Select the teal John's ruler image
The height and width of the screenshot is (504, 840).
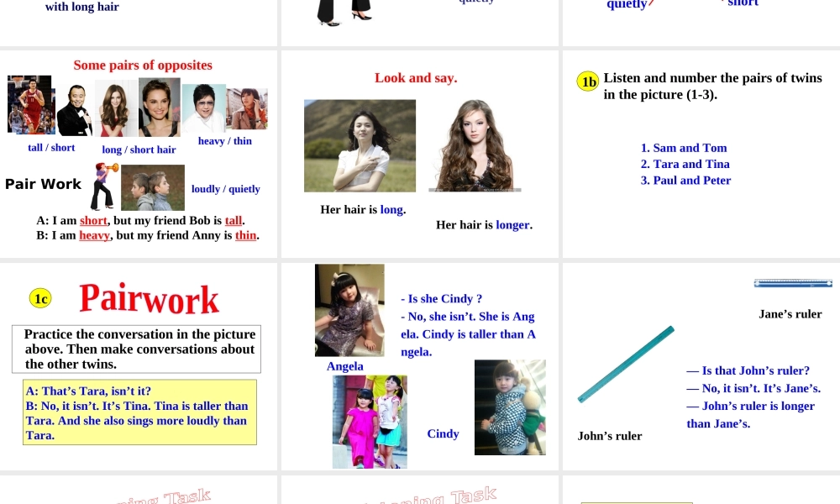(x=626, y=364)
